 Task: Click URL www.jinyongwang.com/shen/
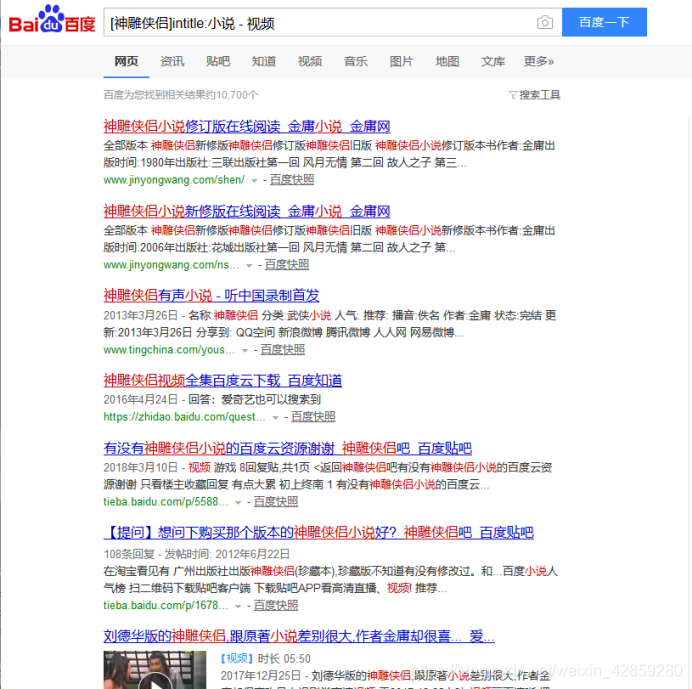[174, 180]
